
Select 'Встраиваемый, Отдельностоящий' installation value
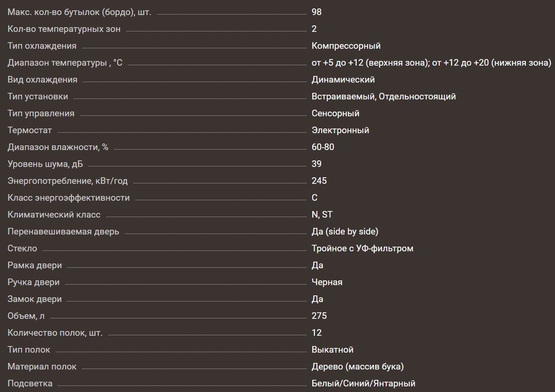pos(383,97)
